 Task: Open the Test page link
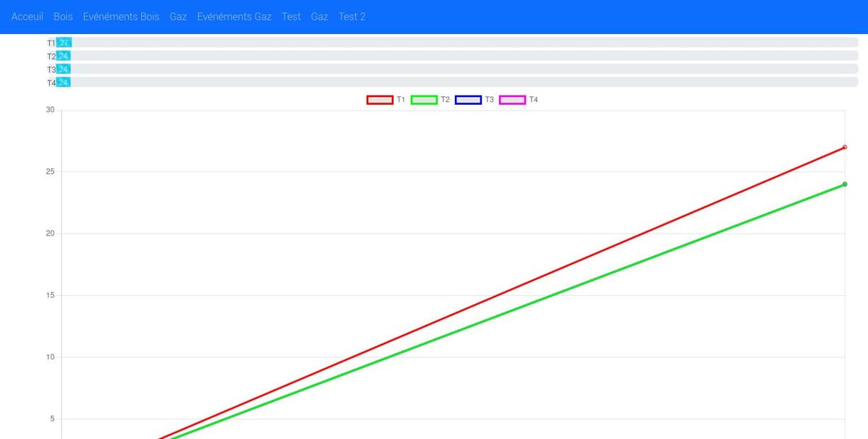292,17
